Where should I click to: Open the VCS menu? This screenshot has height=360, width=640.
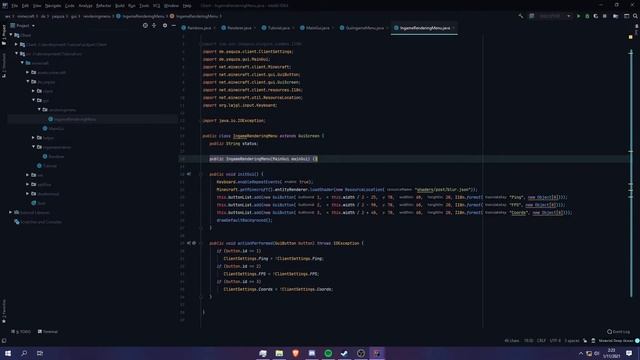pyautogui.click(x=157, y=6)
